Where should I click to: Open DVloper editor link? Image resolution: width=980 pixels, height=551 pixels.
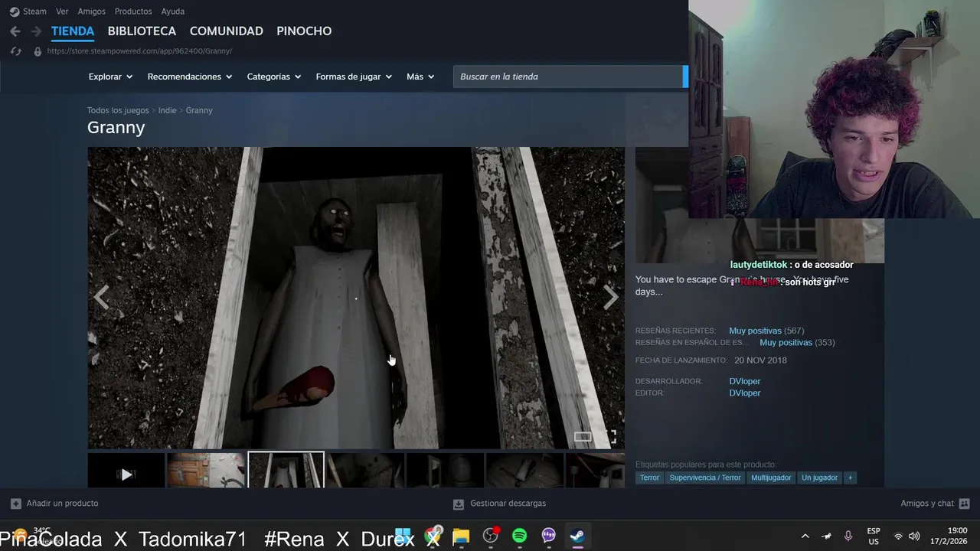tap(745, 393)
